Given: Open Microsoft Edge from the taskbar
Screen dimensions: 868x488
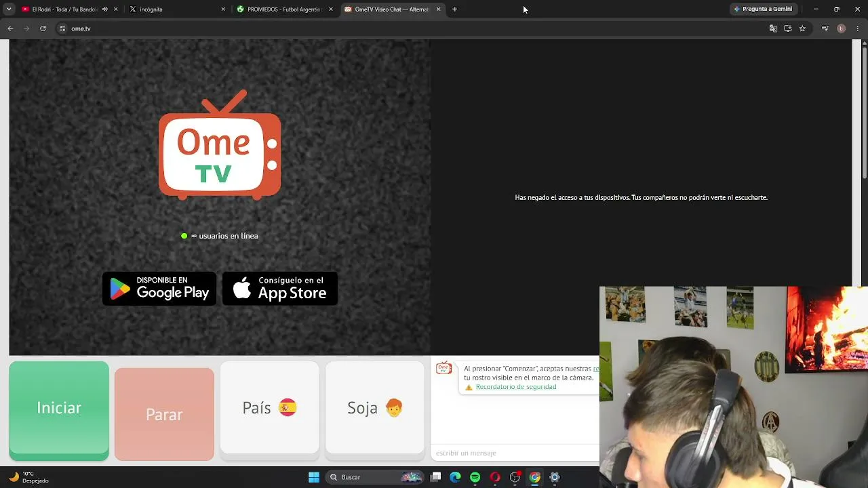Looking at the screenshot, I should pyautogui.click(x=455, y=477).
